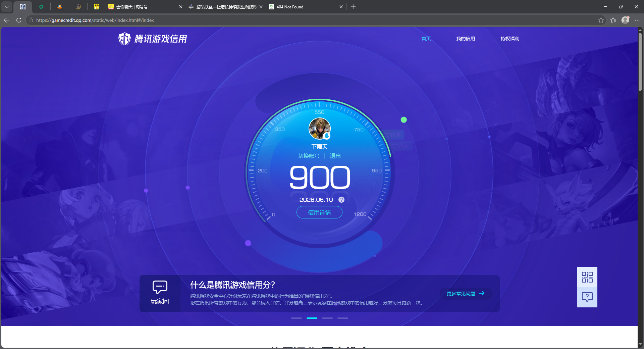Select the first carousel indicator
Image resolution: width=644 pixels, height=349 pixels.
tap(297, 318)
